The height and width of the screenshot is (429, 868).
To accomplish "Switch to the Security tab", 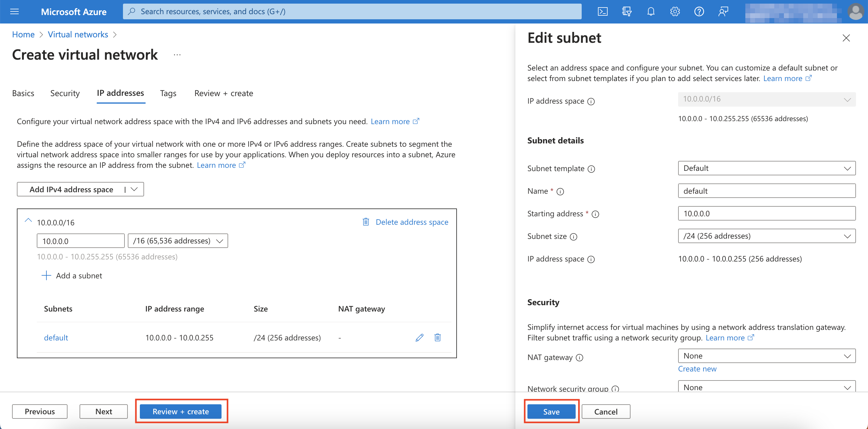I will pos(65,93).
